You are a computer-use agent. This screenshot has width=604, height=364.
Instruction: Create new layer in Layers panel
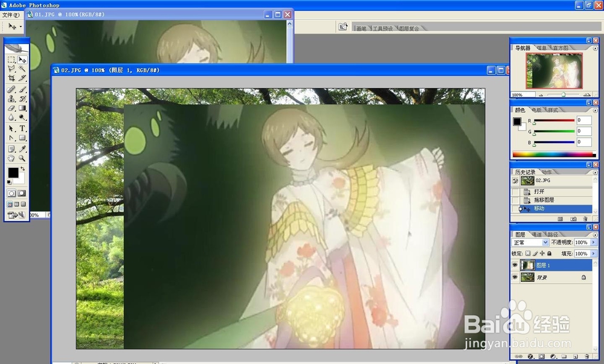coord(576,356)
